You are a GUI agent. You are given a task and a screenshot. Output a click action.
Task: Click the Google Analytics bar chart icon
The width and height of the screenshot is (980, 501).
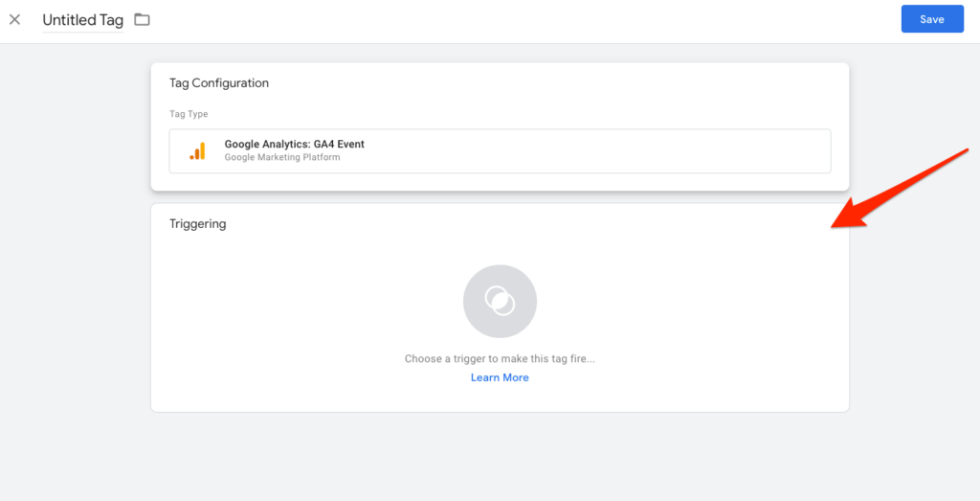pos(197,151)
